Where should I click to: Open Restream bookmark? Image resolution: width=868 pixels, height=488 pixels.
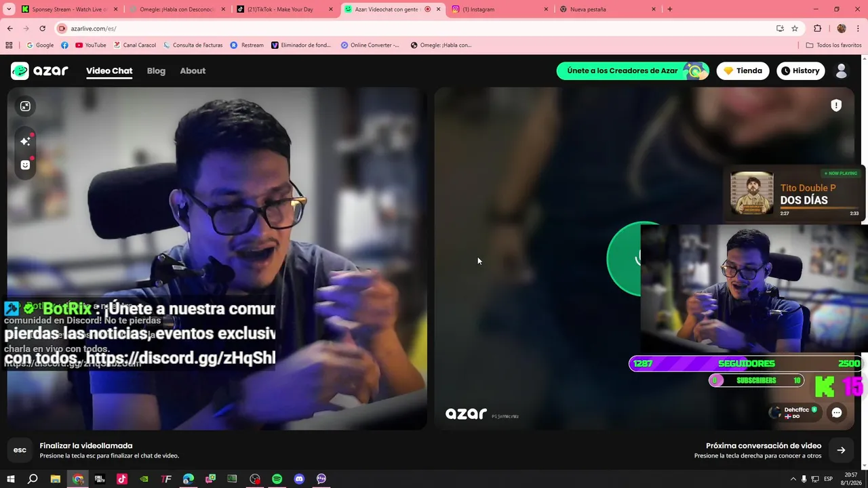coord(247,45)
